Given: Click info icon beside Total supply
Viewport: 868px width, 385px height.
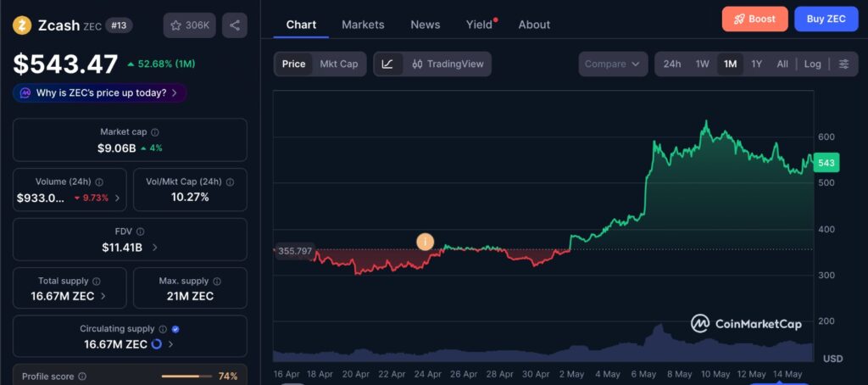Looking at the screenshot, I should pos(97,282).
